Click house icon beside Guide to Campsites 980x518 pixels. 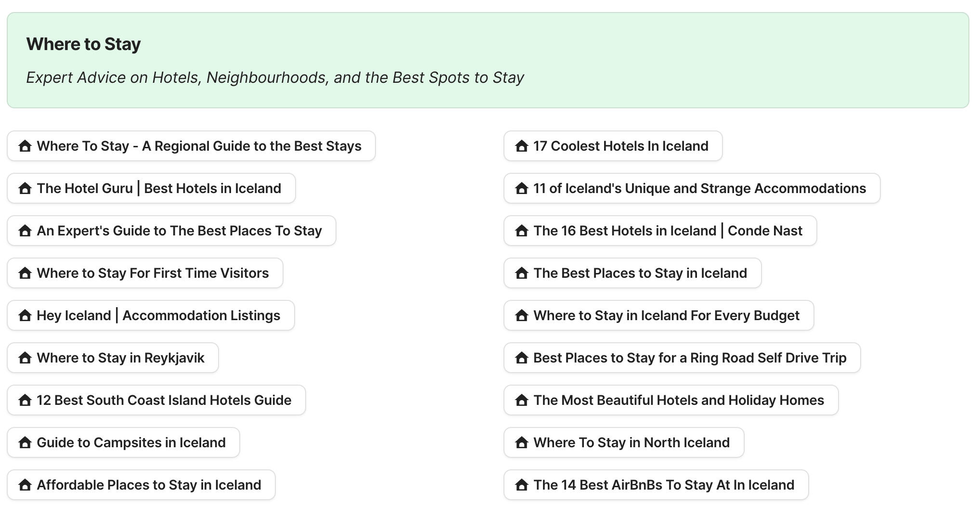coord(25,442)
